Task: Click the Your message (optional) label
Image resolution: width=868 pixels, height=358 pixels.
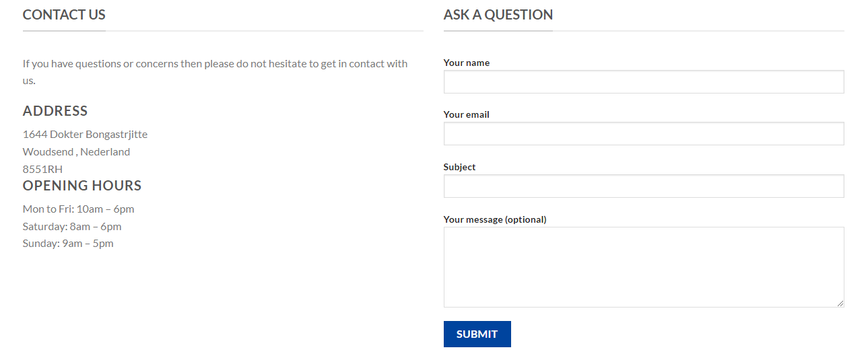Action: 495,219
